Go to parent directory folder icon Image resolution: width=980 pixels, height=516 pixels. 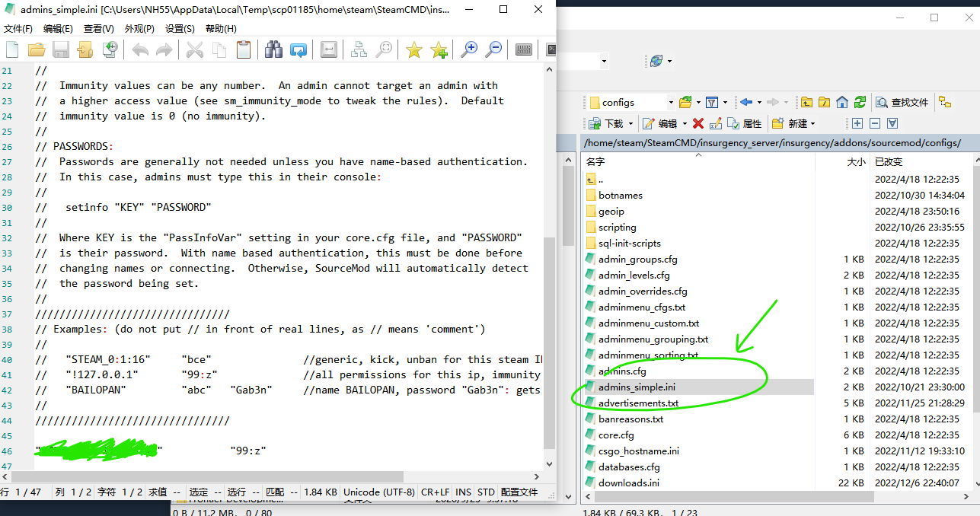click(x=806, y=102)
